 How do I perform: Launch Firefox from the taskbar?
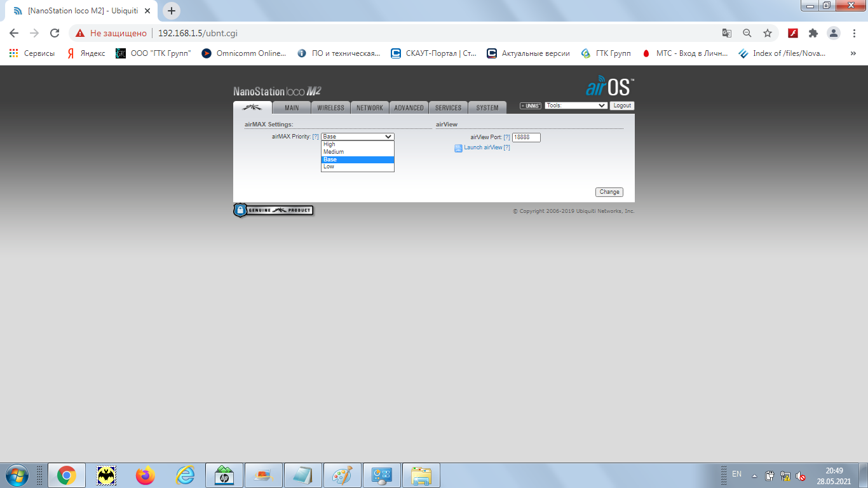146,475
